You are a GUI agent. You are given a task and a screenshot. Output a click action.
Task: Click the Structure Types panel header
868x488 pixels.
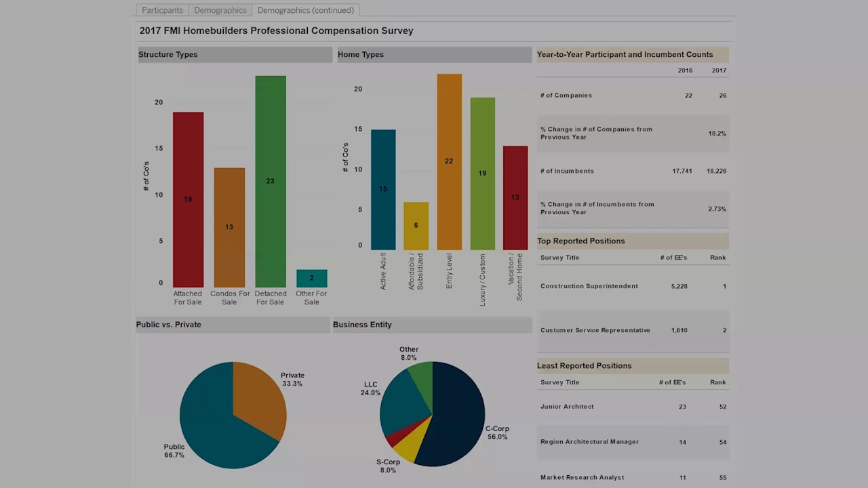235,54
